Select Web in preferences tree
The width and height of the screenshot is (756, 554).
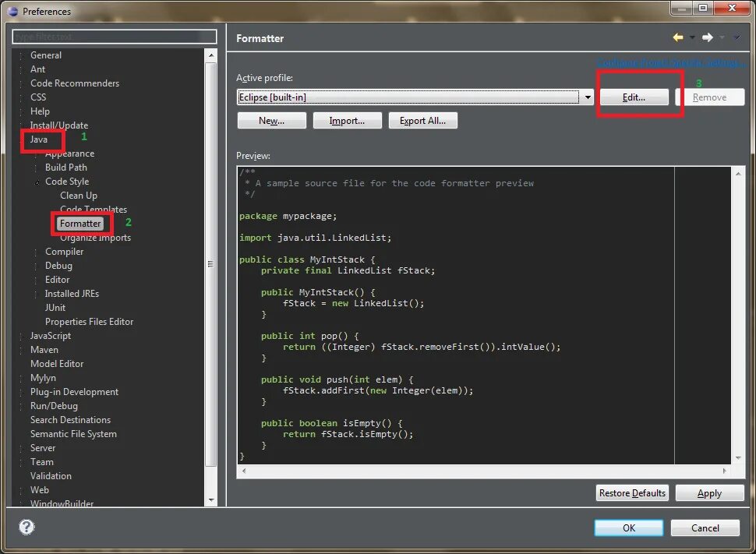[40, 489]
